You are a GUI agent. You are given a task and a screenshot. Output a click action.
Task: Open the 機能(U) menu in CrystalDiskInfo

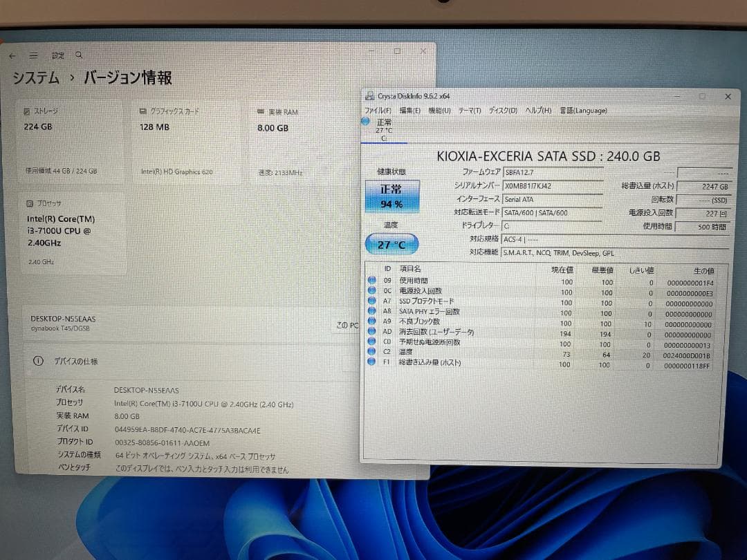440,111
